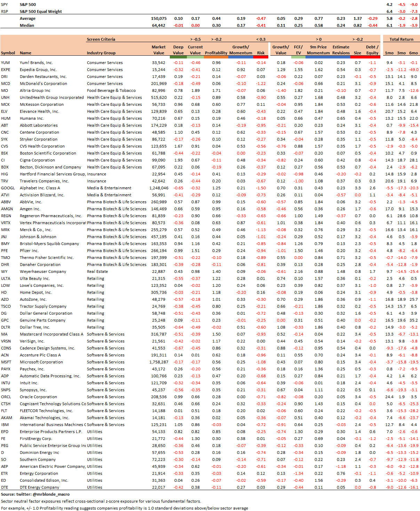Click the FirstEnergy Corp. name

tap(36, 439)
